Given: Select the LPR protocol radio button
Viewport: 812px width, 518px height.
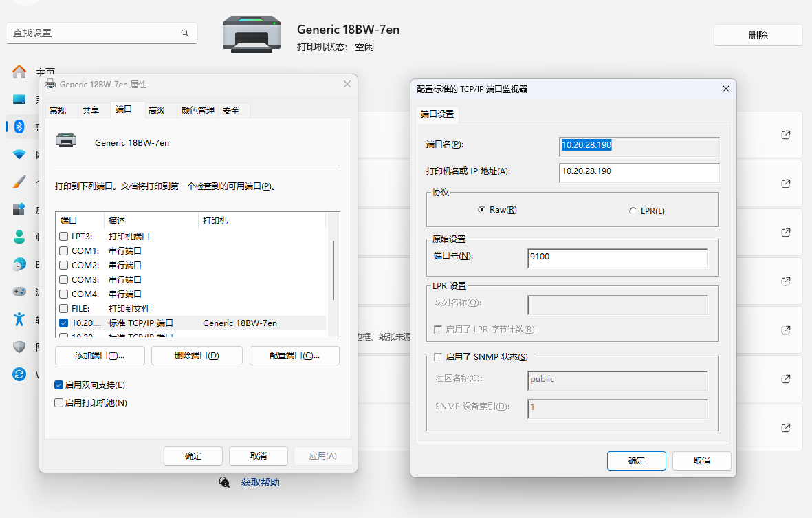Looking at the screenshot, I should [633, 211].
